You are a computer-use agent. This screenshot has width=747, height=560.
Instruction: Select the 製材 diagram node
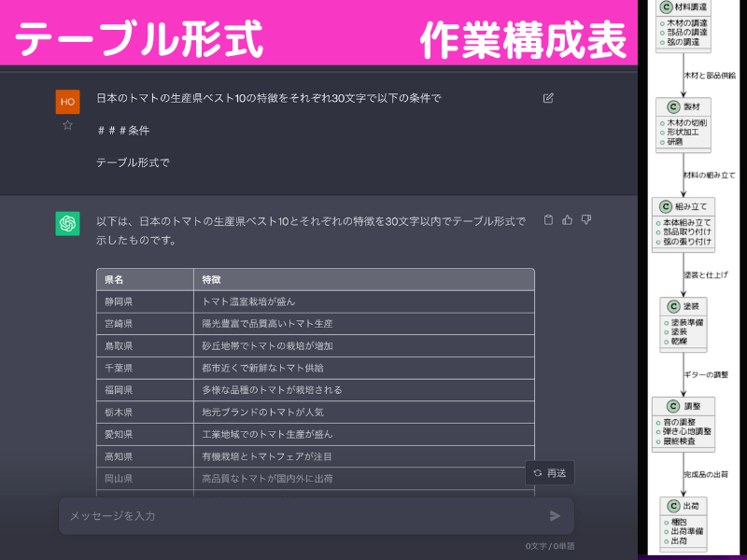click(x=682, y=106)
